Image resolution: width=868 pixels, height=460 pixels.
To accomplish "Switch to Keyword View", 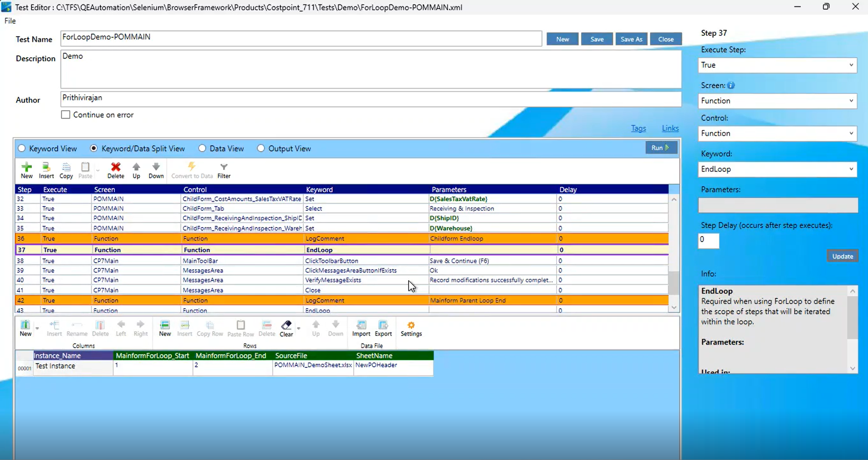I will tap(22, 148).
